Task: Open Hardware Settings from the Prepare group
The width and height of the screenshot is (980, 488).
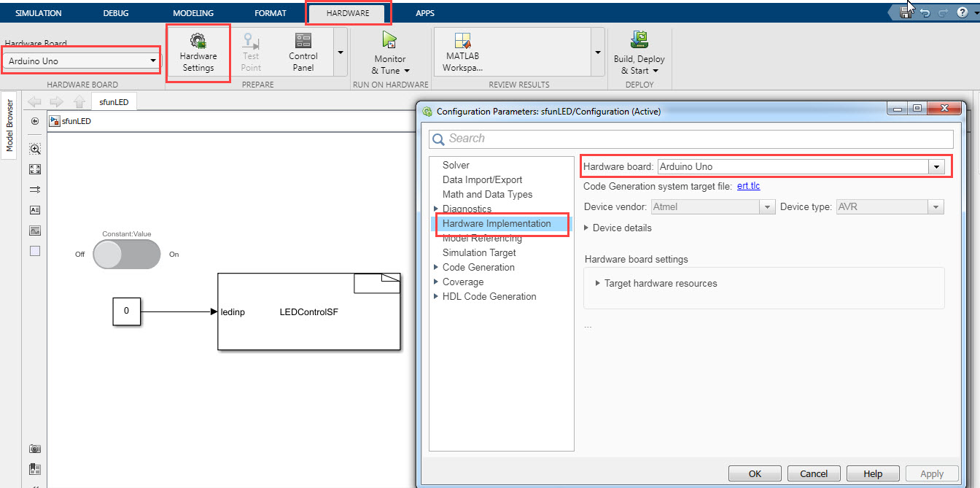Action: (198, 51)
